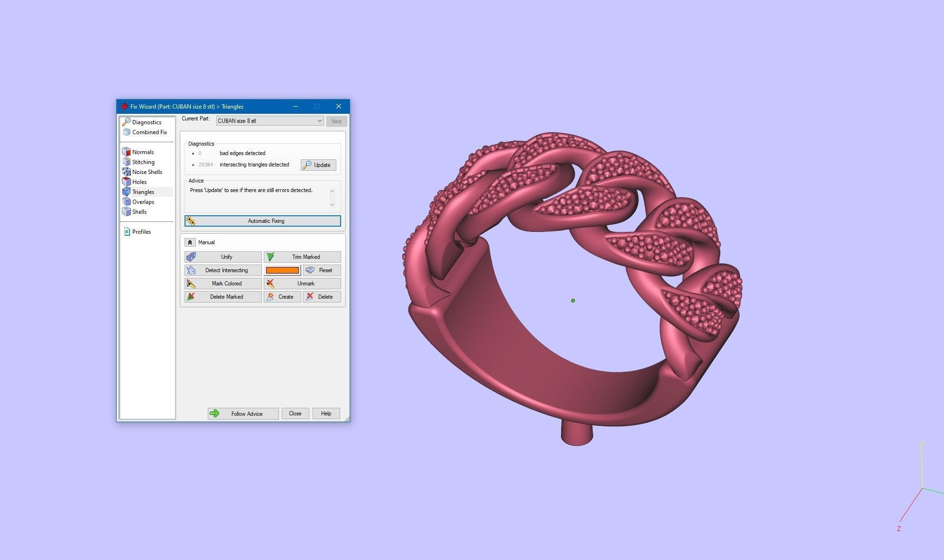The height and width of the screenshot is (560, 944).
Task: Click the Shells cube icon
Action: pos(126,212)
